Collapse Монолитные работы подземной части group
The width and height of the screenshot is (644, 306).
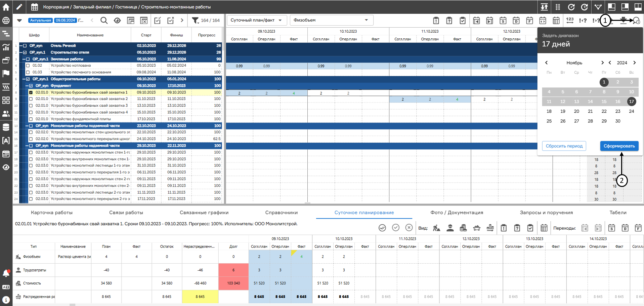tap(27, 126)
